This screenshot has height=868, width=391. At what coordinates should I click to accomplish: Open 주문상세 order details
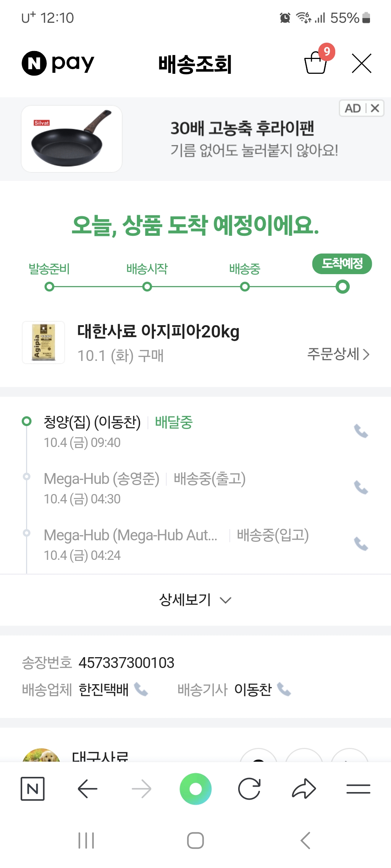tap(338, 354)
